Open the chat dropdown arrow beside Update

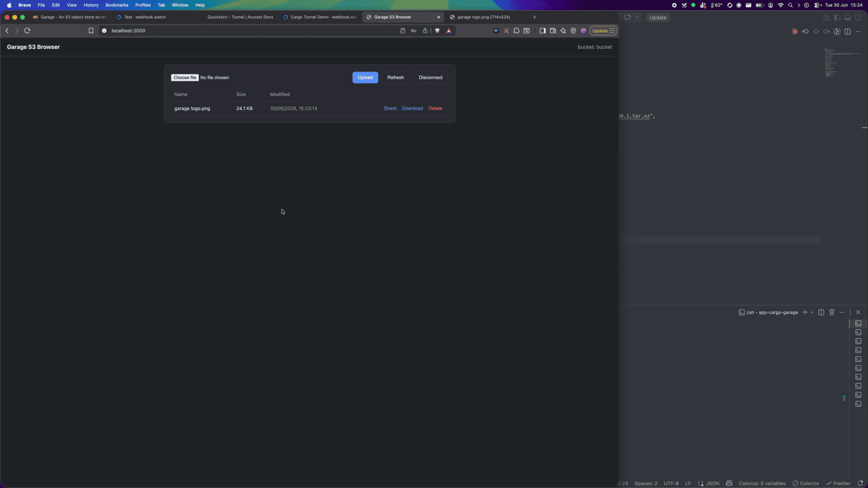pos(637,17)
